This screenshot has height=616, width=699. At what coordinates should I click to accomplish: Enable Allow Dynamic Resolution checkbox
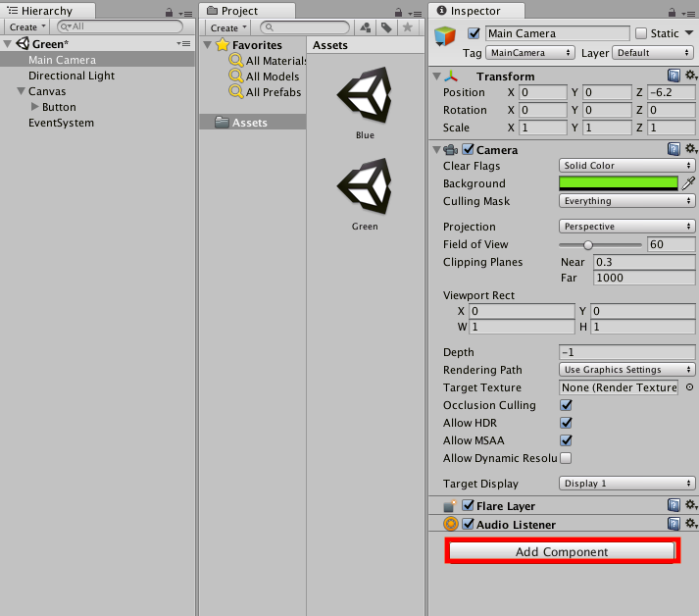tap(566, 458)
